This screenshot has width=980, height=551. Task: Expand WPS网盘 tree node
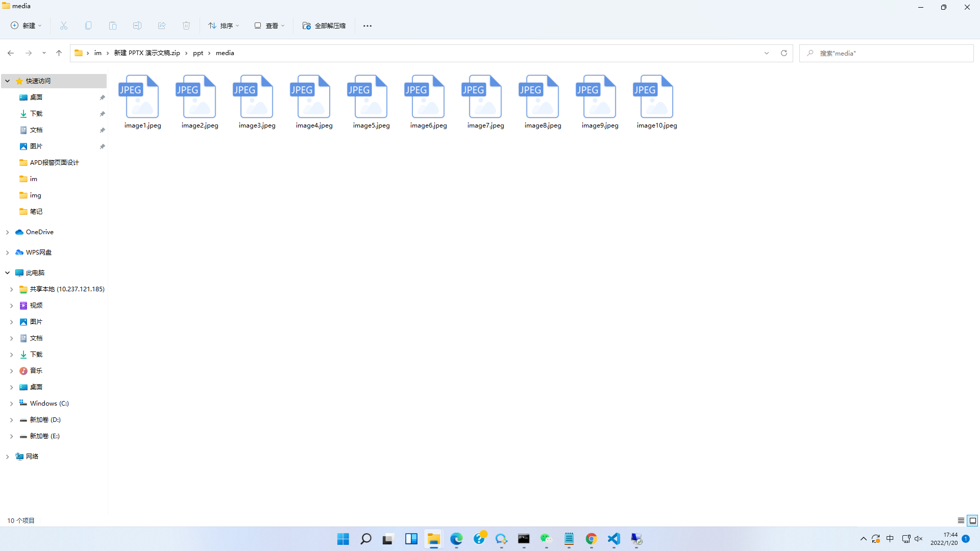[x=8, y=253]
